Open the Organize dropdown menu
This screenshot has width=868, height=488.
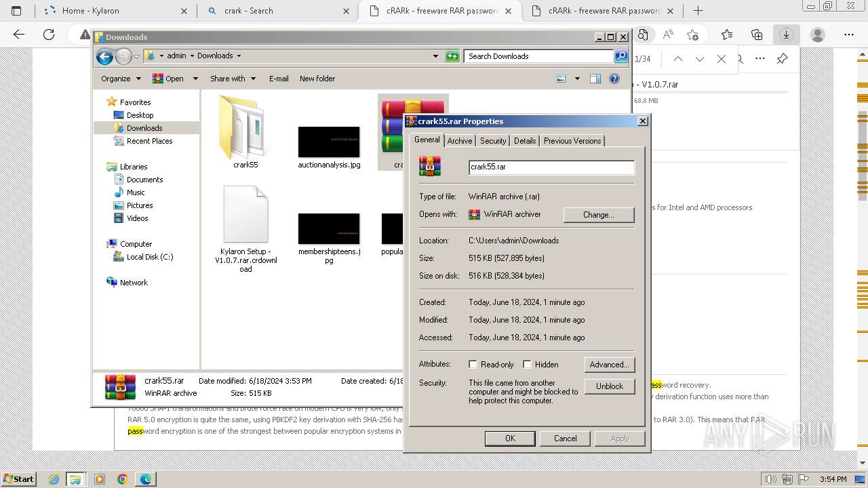(121, 79)
